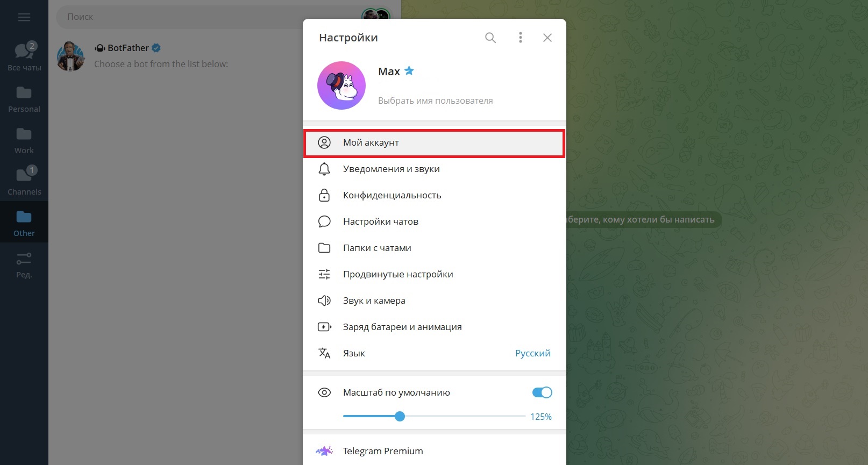Change the Язык setting showing Русский

[435, 353]
